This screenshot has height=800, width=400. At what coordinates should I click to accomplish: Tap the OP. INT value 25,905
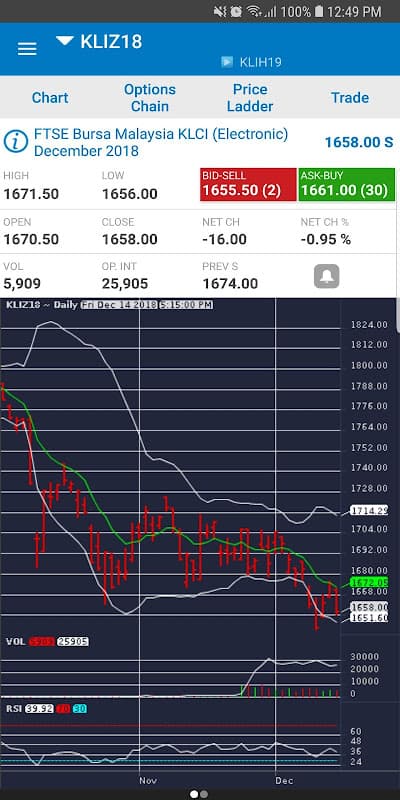(x=125, y=283)
